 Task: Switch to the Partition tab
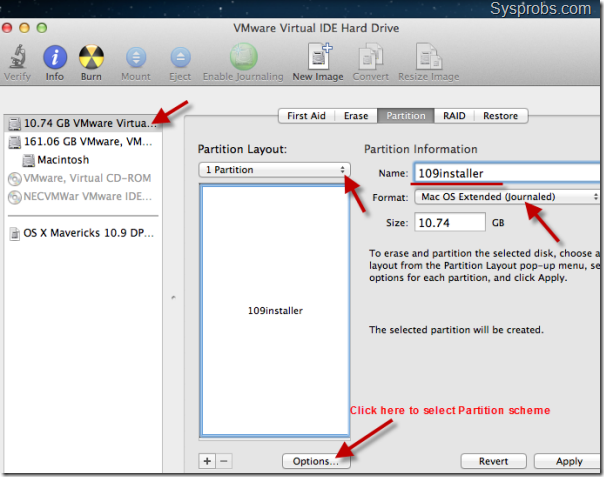click(x=406, y=116)
